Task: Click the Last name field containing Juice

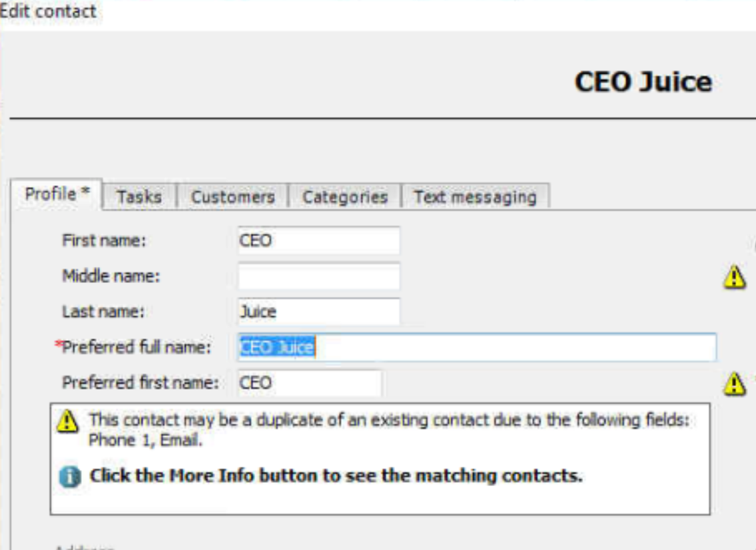Action: 318,312
